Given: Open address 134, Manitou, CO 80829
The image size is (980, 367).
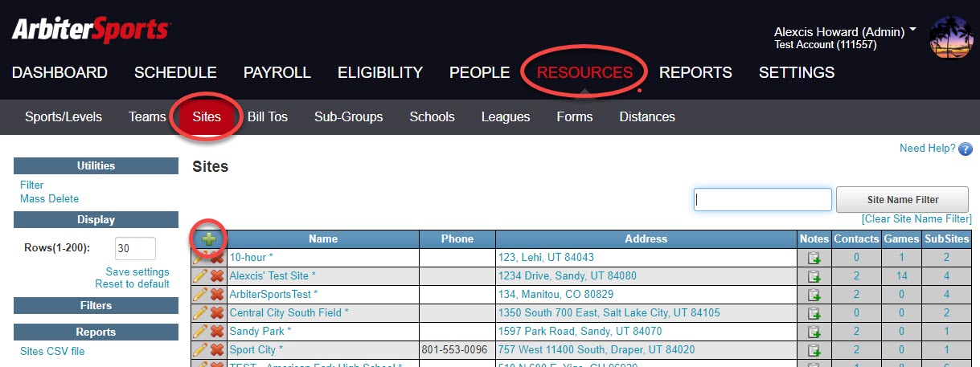Looking at the screenshot, I should pyautogui.click(x=556, y=295).
